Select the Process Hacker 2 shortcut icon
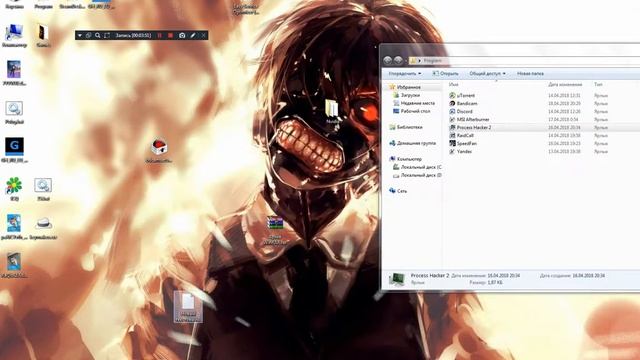 (x=452, y=127)
